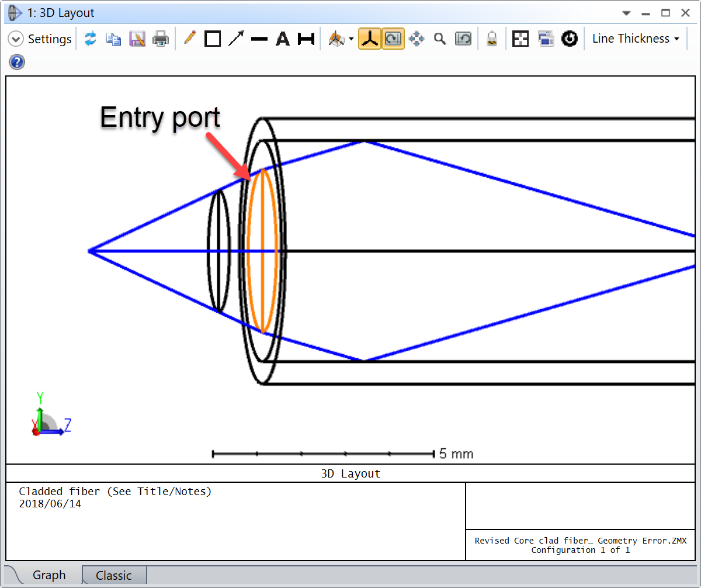This screenshot has width=701, height=588.
Task: Open the window options dropdown triangle in title bar
Action: click(626, 13)
